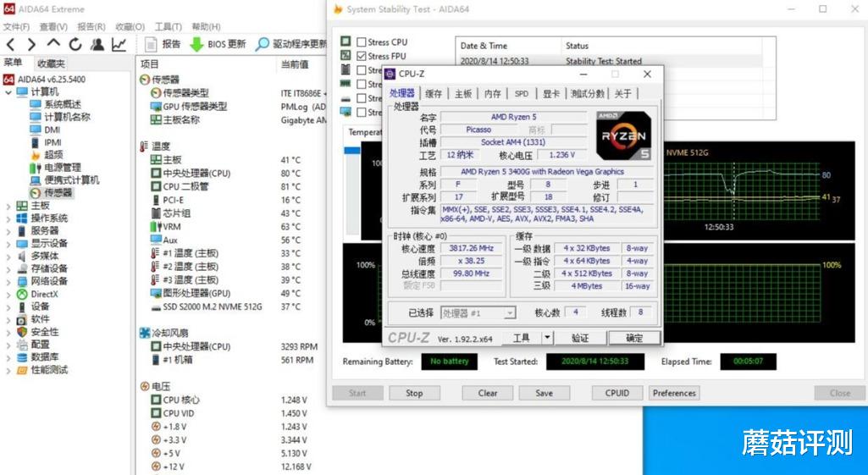The image size is (868, 475).
Task: Switch to CPU-Z 关于 tab
Action: coord(622,93)
